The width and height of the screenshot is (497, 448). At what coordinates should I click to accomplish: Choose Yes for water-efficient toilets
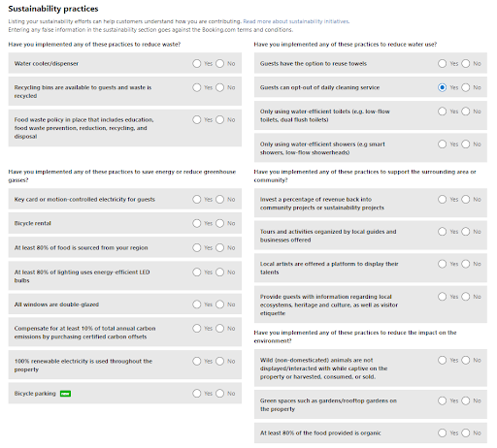442,112
